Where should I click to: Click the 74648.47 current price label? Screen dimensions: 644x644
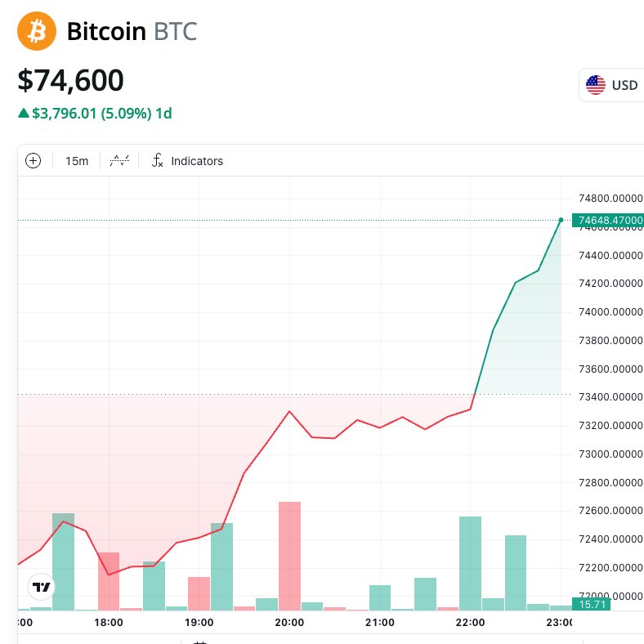[609, 221]
